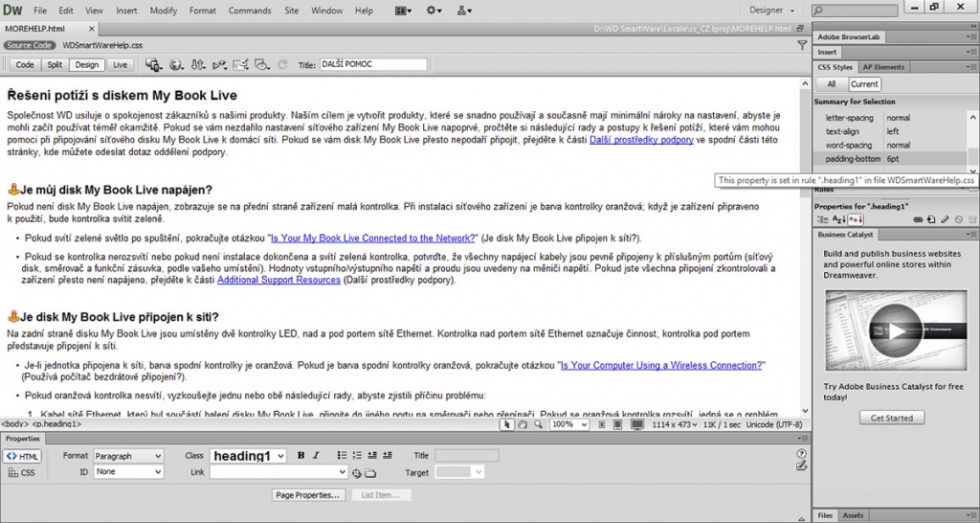Select the Hand tool in status bar
The height and width of the screenshot is (523, 980).
pyautogui.click(x=523, y=424)
